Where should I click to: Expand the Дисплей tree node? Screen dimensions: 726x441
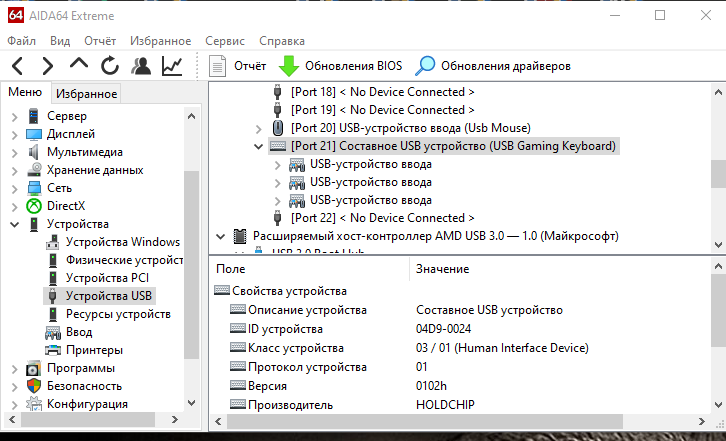click(14, 134)
